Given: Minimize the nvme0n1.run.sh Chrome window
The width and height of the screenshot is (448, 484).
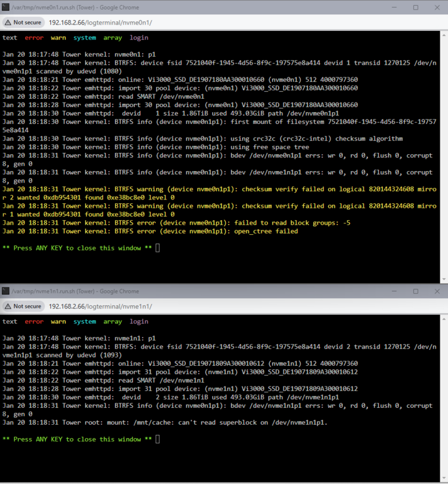Looking at the screenshot, I should tap(394, 7).
